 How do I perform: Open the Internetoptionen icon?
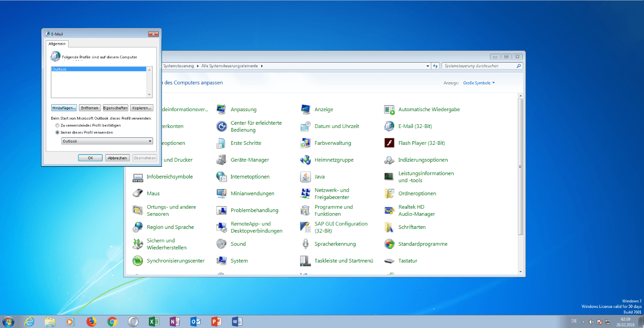(222, 177)
